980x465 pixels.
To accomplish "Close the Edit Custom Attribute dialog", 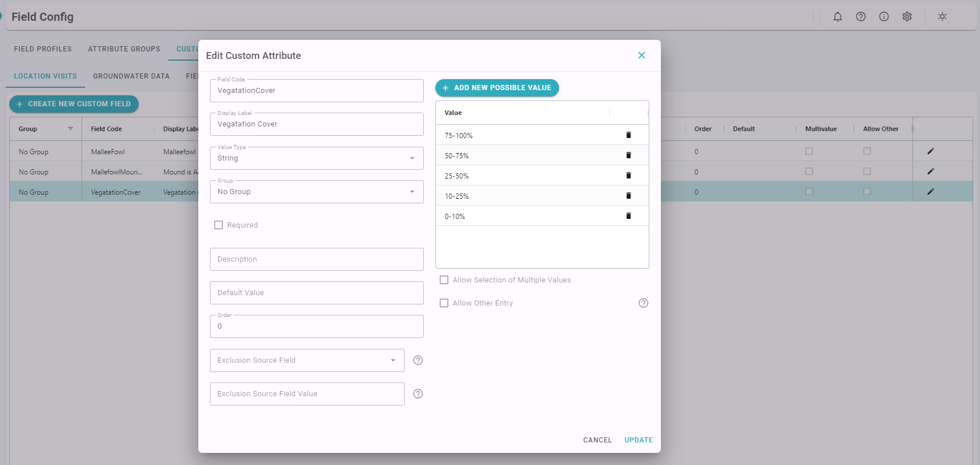I will (x=641, y=55).
